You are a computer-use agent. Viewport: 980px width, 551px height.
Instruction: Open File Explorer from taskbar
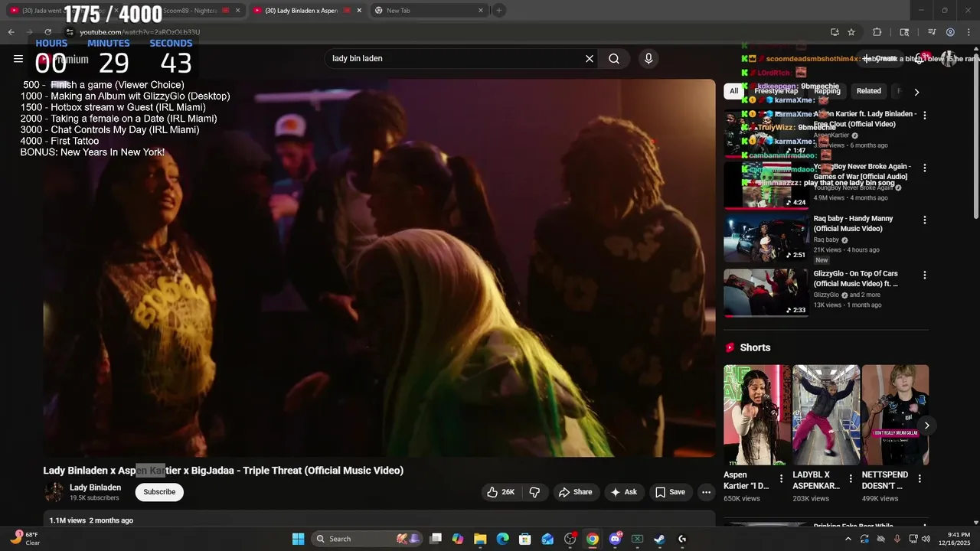480,539
